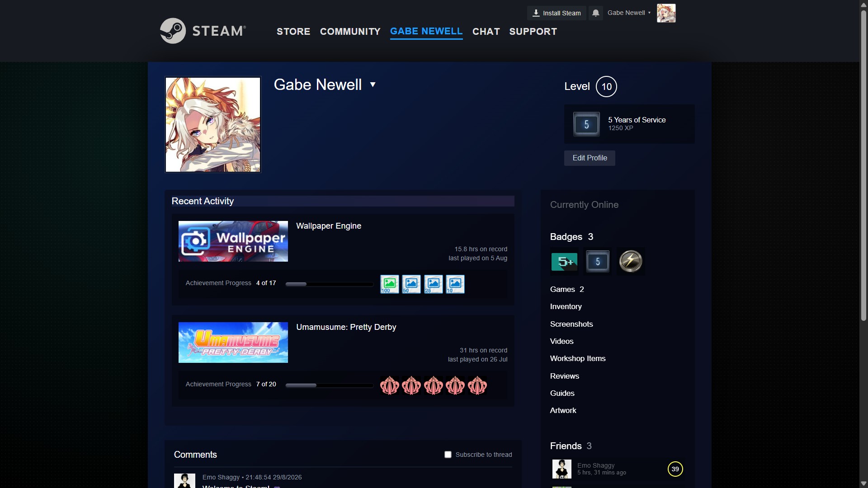Click "7 of 20" achievement count
Viewport: 868px width, 488px height.
click(266, 384)
